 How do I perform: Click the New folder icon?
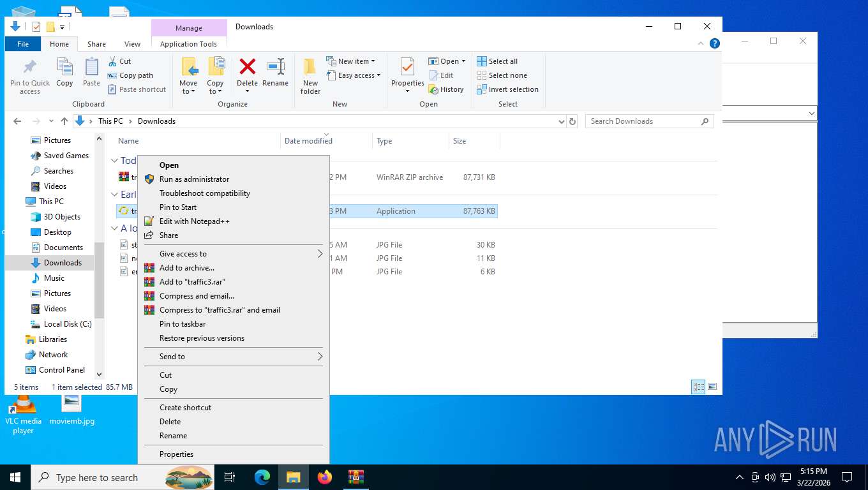point(310,76)
